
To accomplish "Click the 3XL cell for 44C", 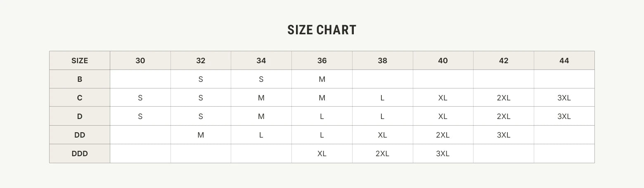I will coord(564,98).
